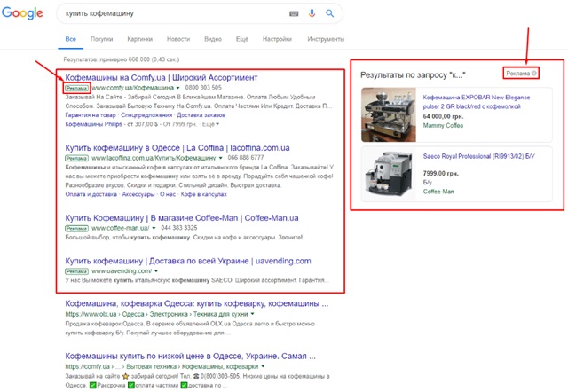Image resolution: width=568 pixels, height=392 pixels.
Task: Open result 'Кофемашины купить по низкой цене в Одессе'
Action: click(x=190, y=357)
